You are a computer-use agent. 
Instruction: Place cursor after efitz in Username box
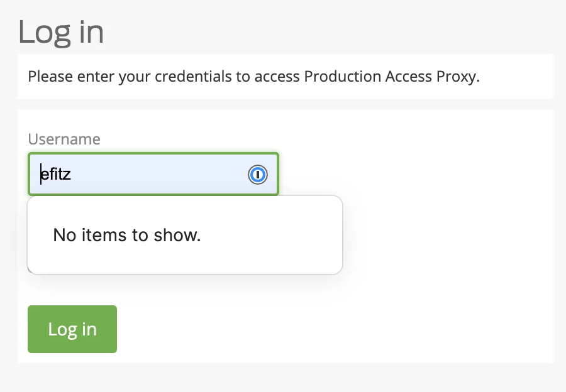point(72,174)
